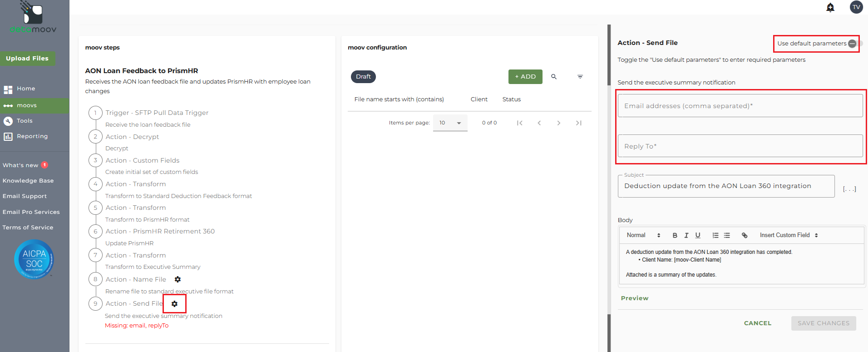Click the 'Status' column header

coord(512,99)
